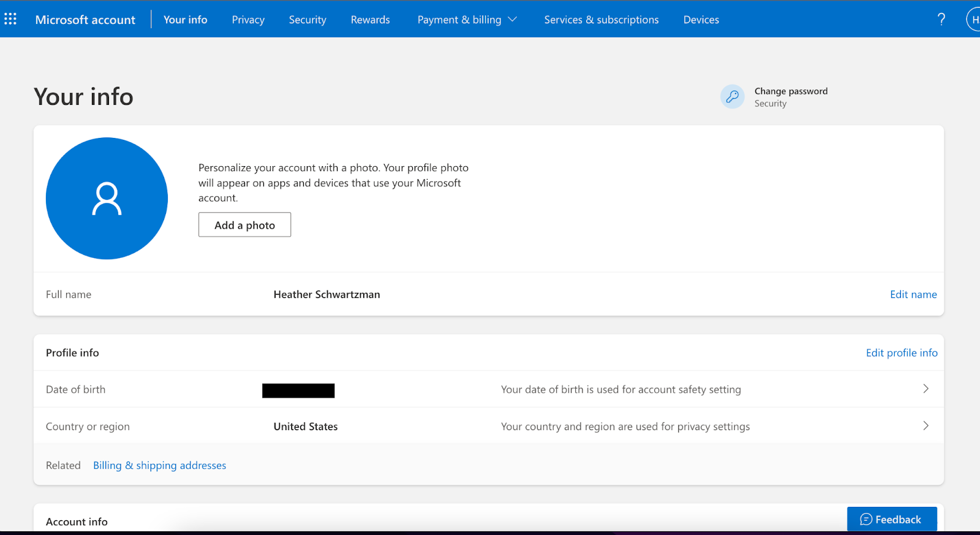Click the Change password link

[791, 91]
